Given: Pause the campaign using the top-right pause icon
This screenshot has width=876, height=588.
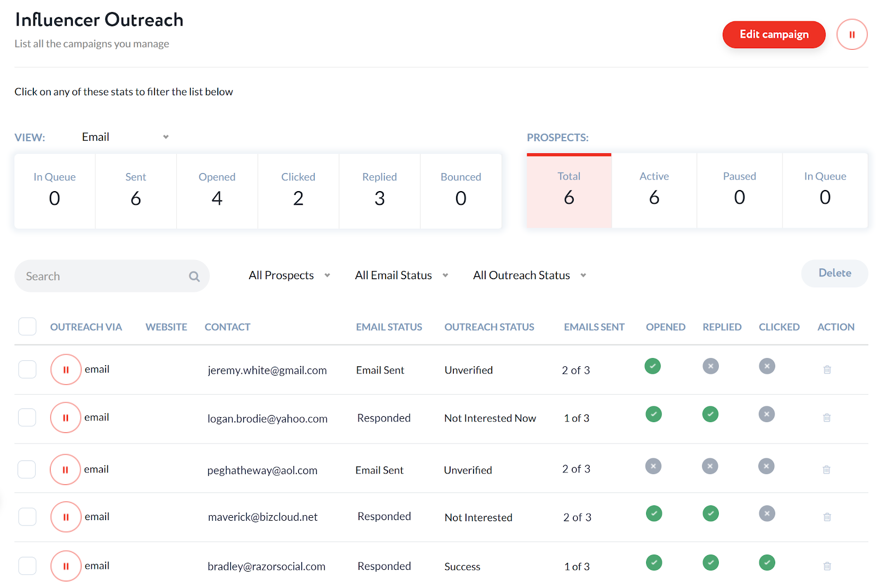Looking at the screenshot, I should click(851, 34).
